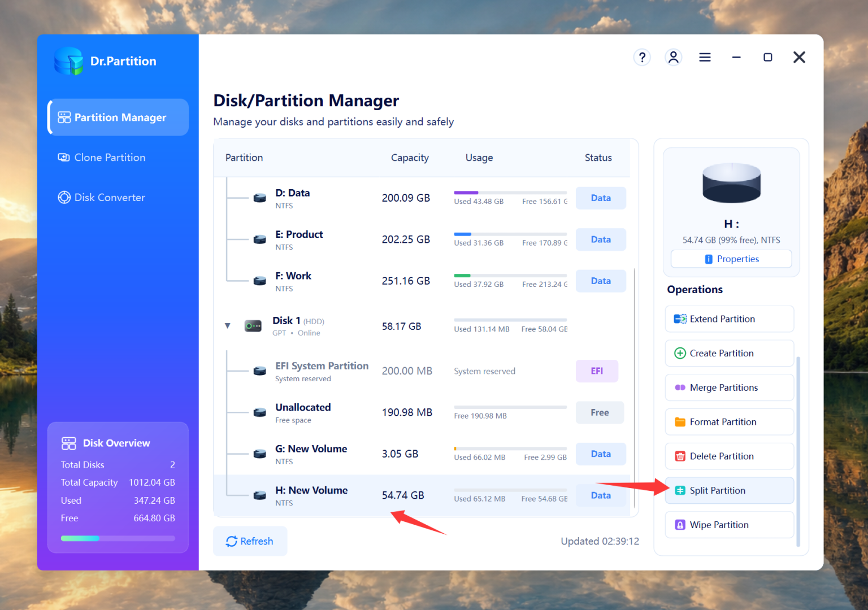Open the user account icon
The width and height of the screenshot is (868, 610).
tap(673, 57)
